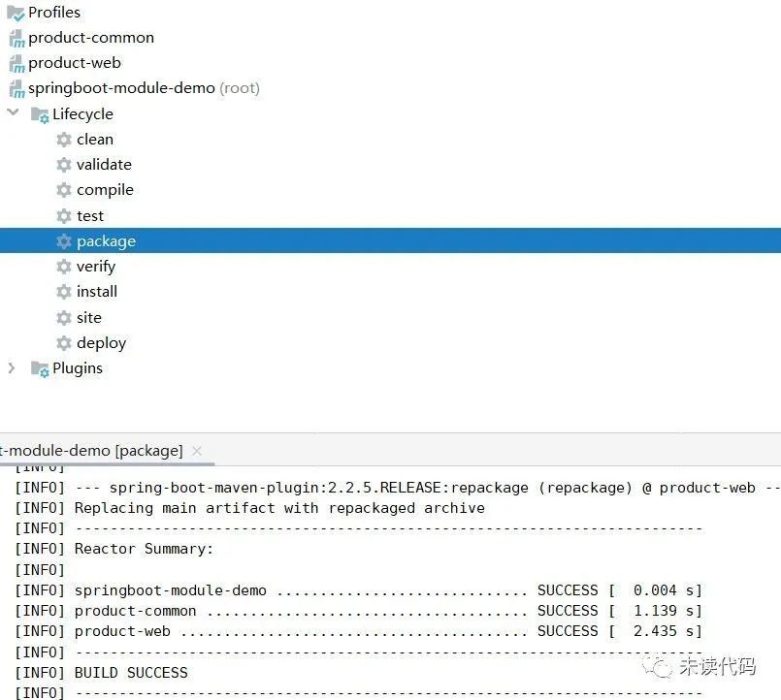Image resolution: width=781 pixels, height=700 pixels.
Task: Open the product-common Maven module
Action: (90, 37)
